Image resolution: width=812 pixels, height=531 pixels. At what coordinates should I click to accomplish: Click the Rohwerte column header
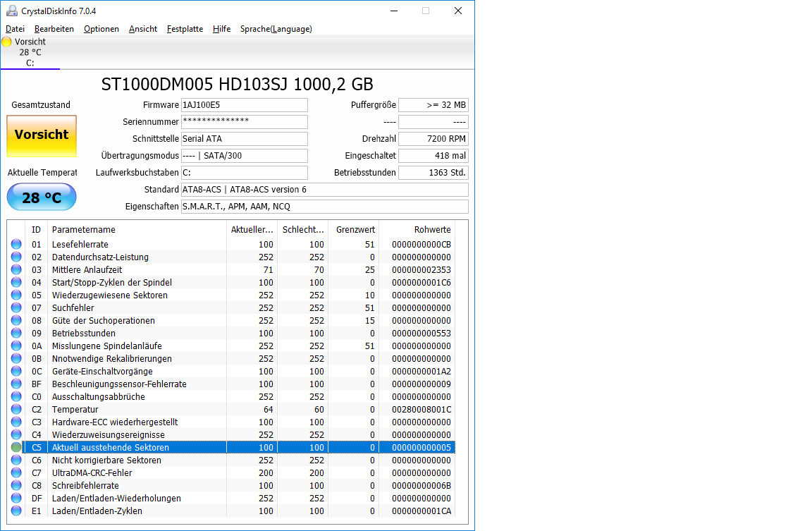coord(417,229)
